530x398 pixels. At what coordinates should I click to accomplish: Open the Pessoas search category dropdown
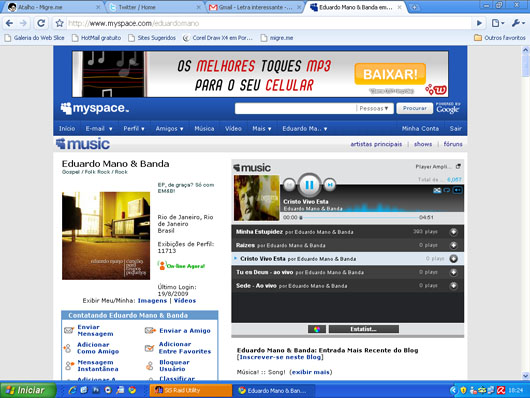374,108
